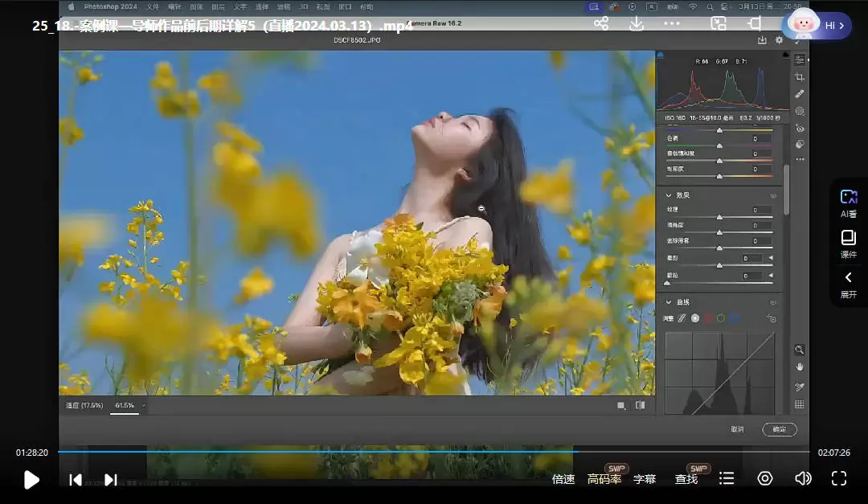Expand the grain options triangle in 效果
868x504 pixels.
pyautogui.click(x=771, y=275)
